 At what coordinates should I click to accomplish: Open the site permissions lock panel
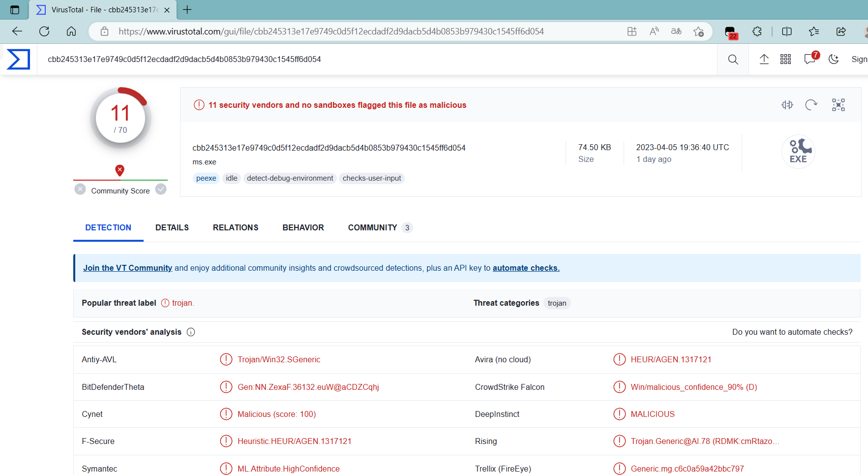tap(104, 31)
